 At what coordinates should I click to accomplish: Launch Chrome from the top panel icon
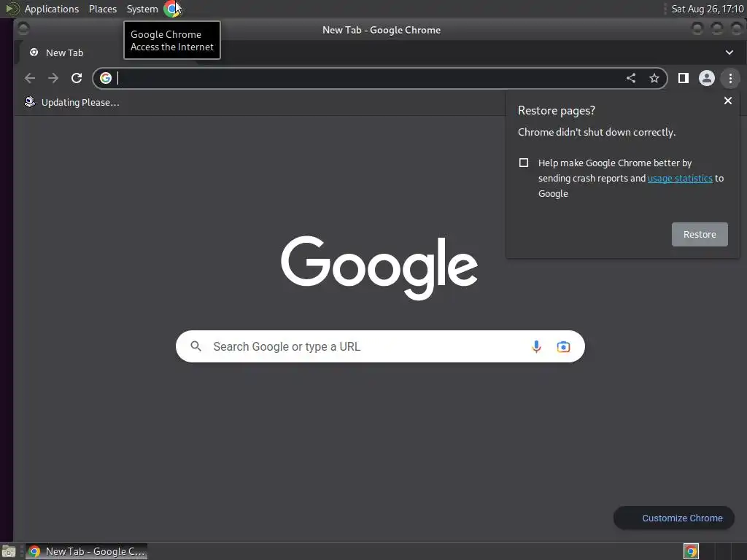tap(171, 9)
